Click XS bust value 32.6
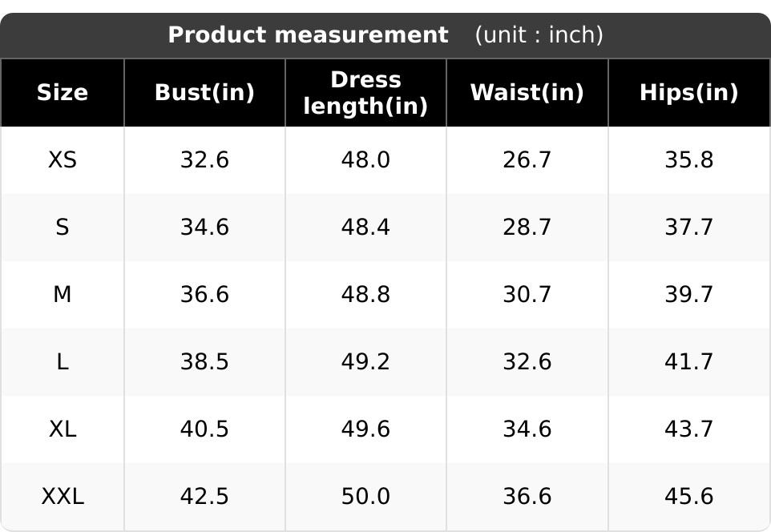This screenshot has height=532, width=771. (204, 159)
